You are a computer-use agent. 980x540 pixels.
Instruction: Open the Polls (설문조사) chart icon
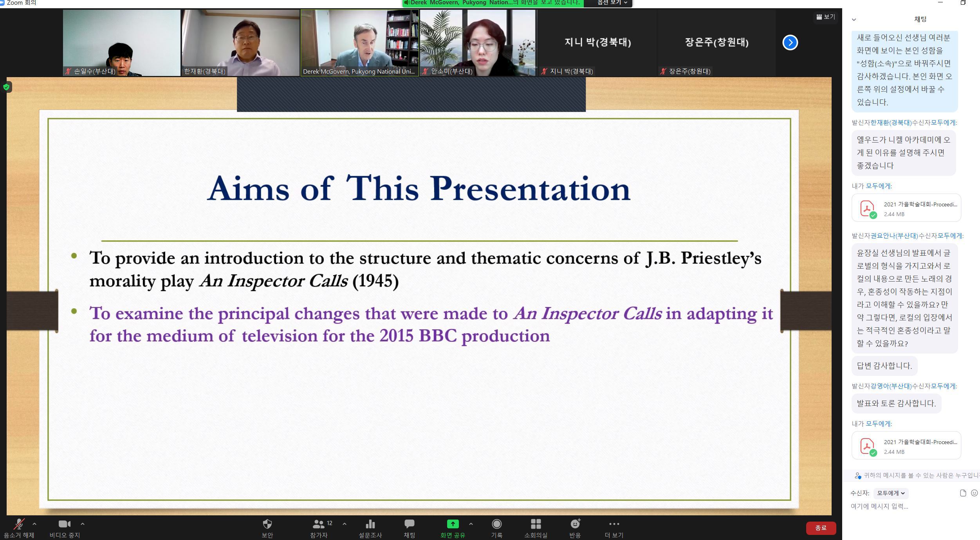370,524
